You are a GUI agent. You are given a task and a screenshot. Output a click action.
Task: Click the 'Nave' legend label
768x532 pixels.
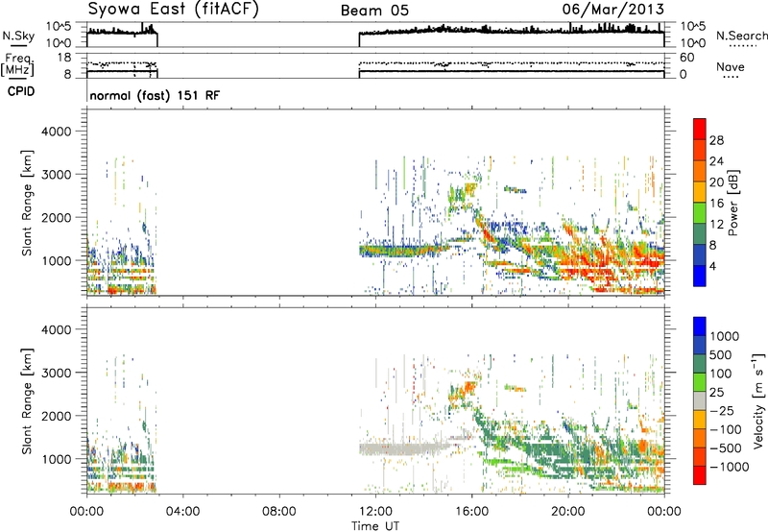[730, 67]
